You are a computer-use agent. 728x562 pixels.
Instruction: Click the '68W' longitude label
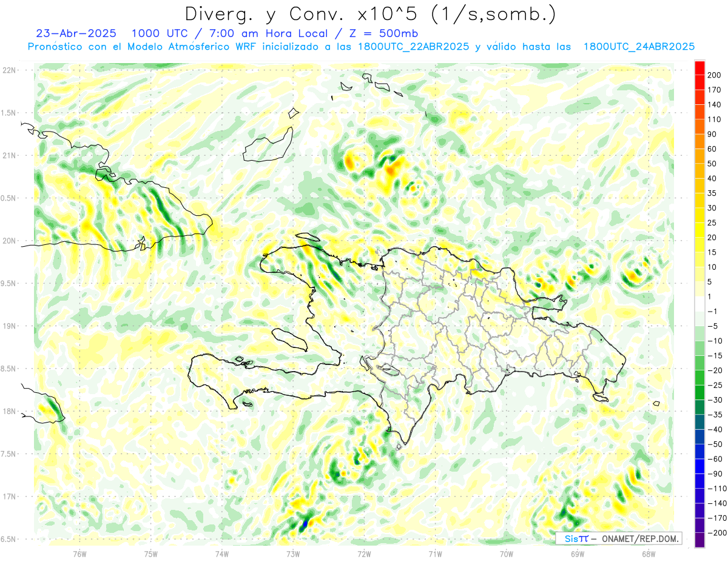click(649, 554)
